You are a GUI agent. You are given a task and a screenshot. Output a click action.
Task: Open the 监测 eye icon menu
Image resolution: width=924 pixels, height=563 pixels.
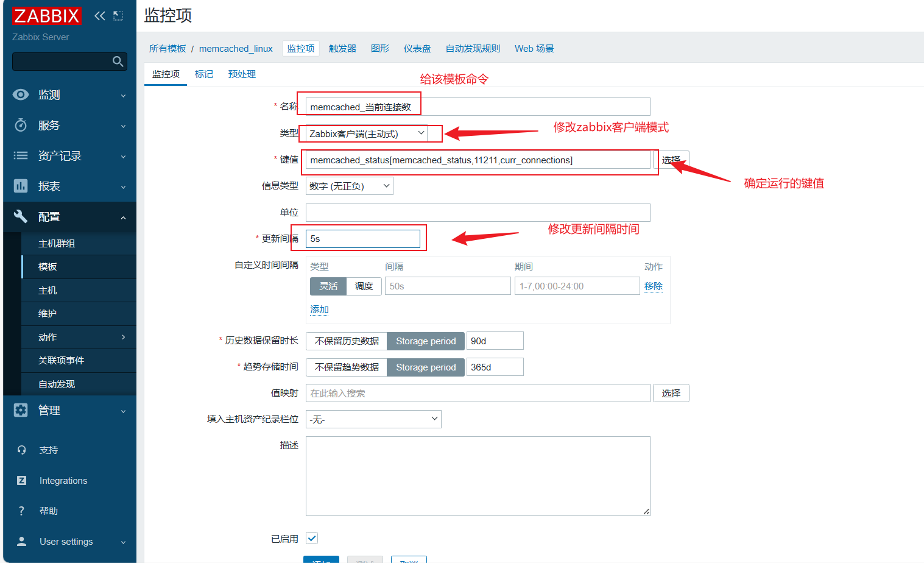[21, 94]
